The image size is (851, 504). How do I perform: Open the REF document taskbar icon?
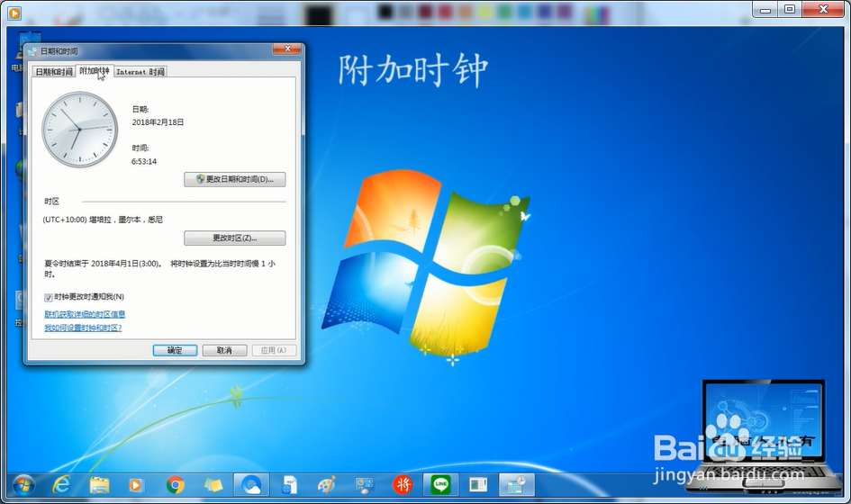[x=289, y=484]
